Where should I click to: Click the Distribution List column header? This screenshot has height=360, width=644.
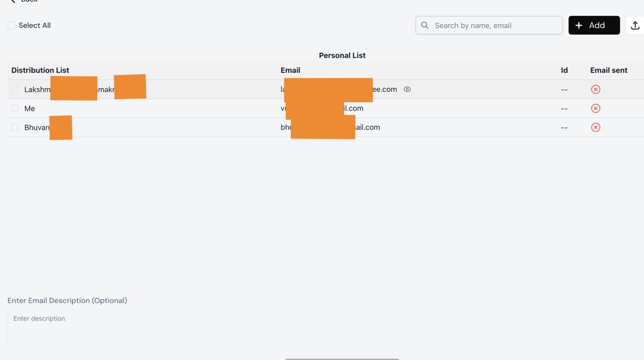[x=40, y=70]
